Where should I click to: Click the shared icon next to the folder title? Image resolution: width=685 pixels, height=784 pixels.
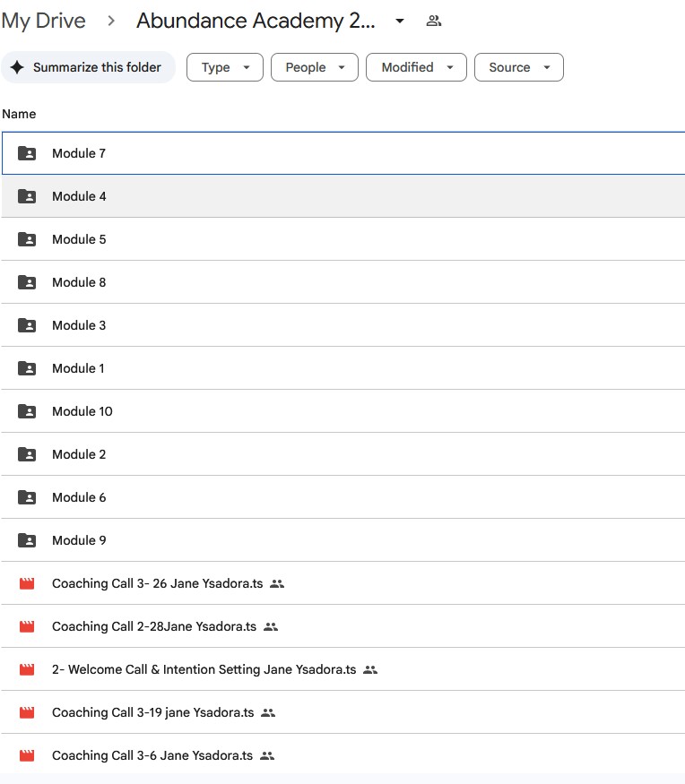coord(434,21)
